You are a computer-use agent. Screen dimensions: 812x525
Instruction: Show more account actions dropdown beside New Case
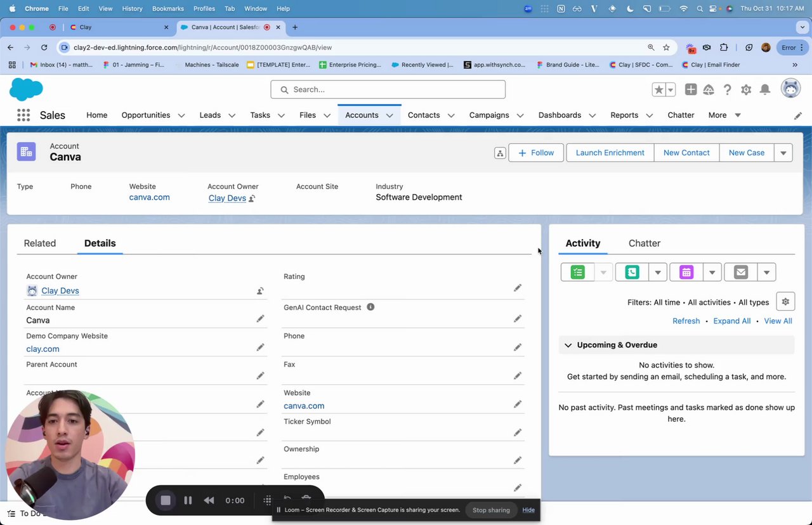[x=783, y=153]
